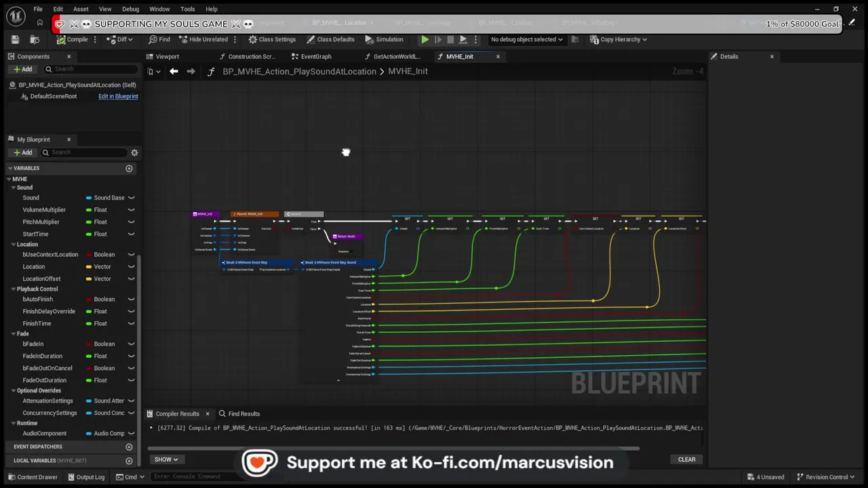Open the SHOW dropdown in Compiler Results
Viewport: 868px width, 488px height.
click(166, 460)
